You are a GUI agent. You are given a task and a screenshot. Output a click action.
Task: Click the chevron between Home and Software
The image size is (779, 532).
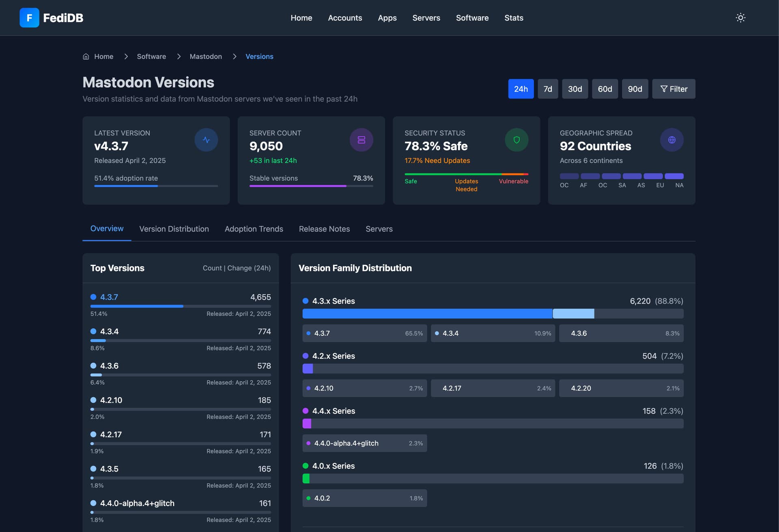126,56
